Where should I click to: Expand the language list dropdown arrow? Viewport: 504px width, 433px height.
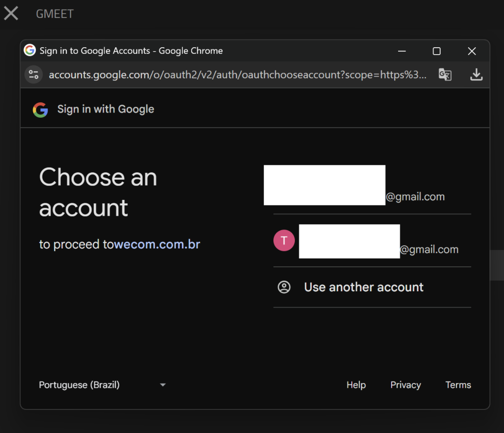coord(163,385)
